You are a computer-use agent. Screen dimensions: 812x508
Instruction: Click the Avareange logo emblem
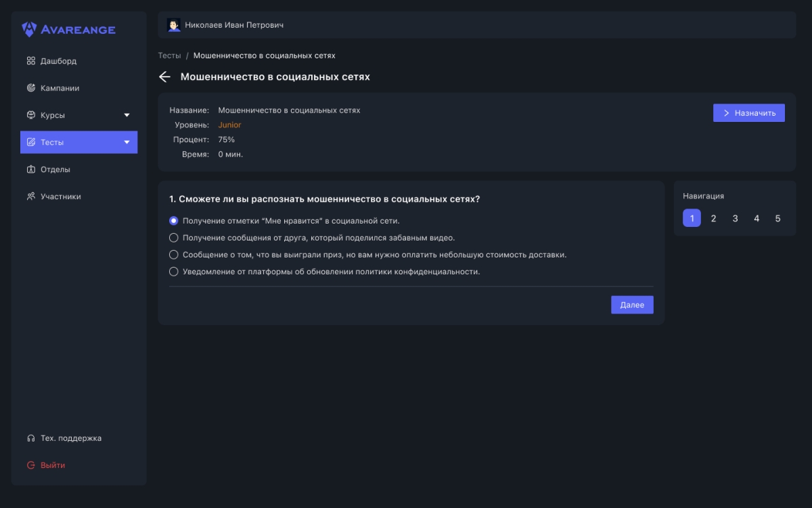(28, 28)
